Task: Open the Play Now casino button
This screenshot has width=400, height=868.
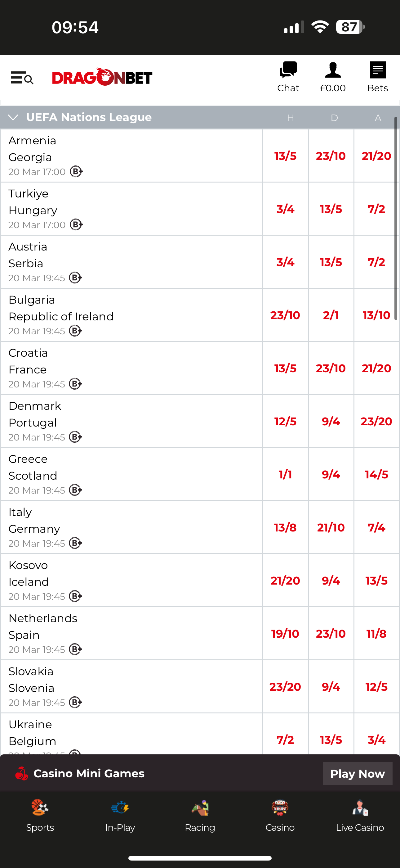Action: (x=358, y=773)
